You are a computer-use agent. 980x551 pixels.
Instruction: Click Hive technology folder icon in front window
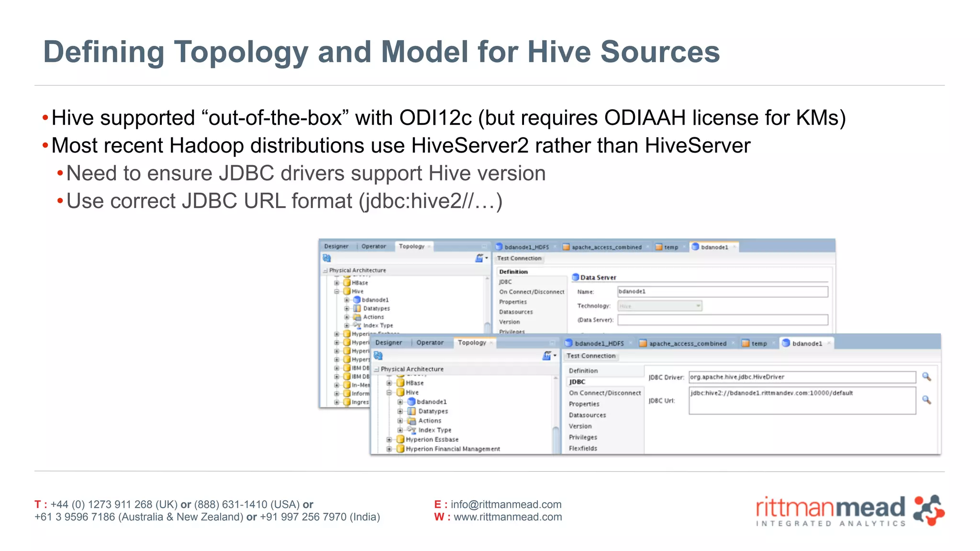401,392
